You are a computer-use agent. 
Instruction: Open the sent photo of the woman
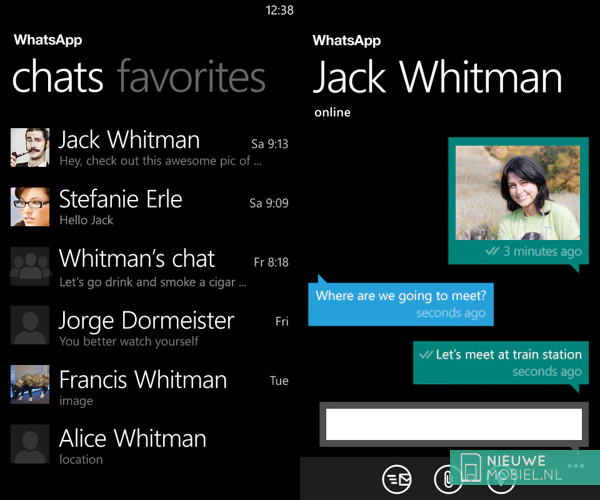tap(518, 193)
